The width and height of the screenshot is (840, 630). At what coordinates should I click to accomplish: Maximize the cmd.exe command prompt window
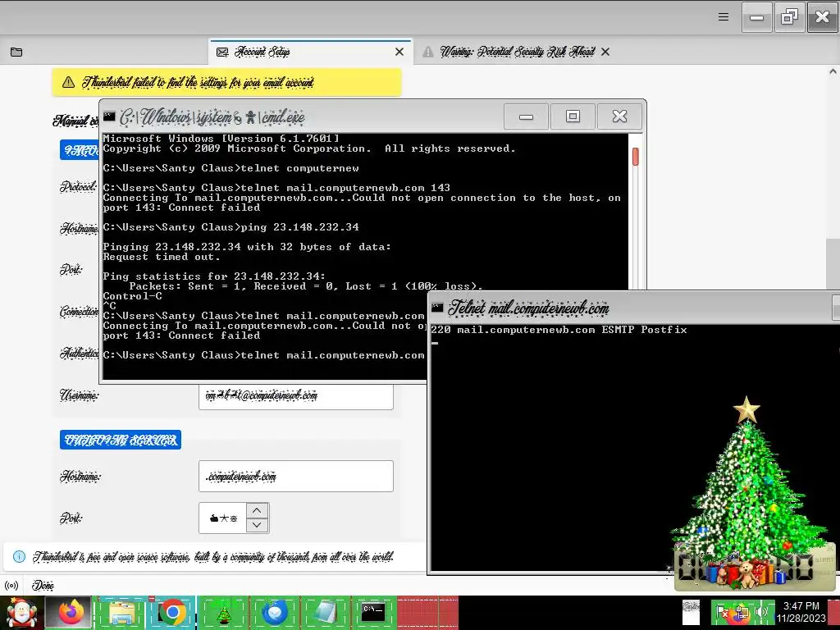click(x=573, y=116)
